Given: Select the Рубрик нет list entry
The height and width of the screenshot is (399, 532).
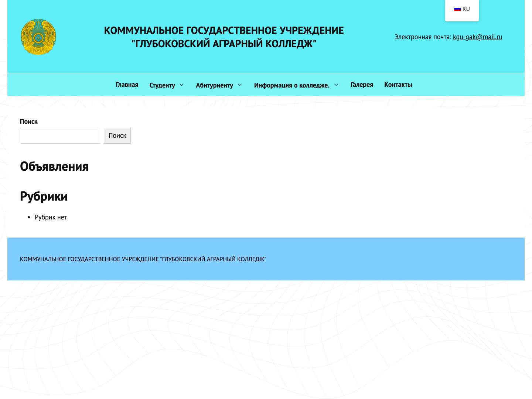Looking at the screenshot, I should (51, 217).
